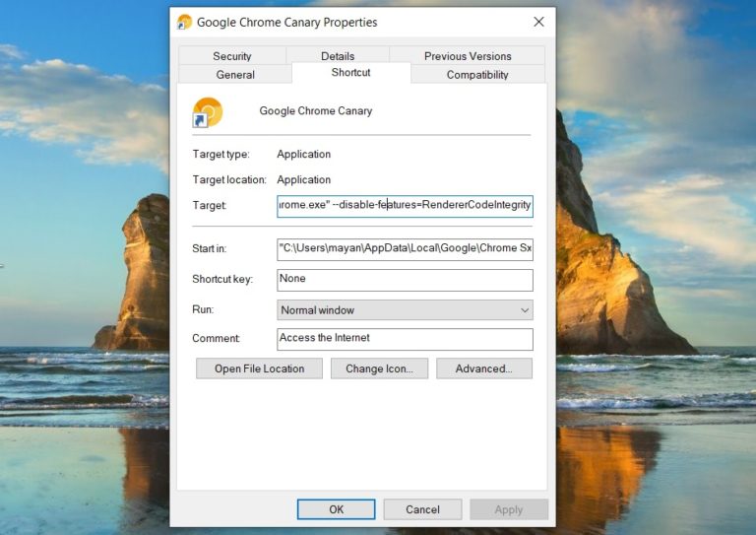Click the Comment label
Image resolution: width=756 pixels, height=535 pixels.
(216, 339)
